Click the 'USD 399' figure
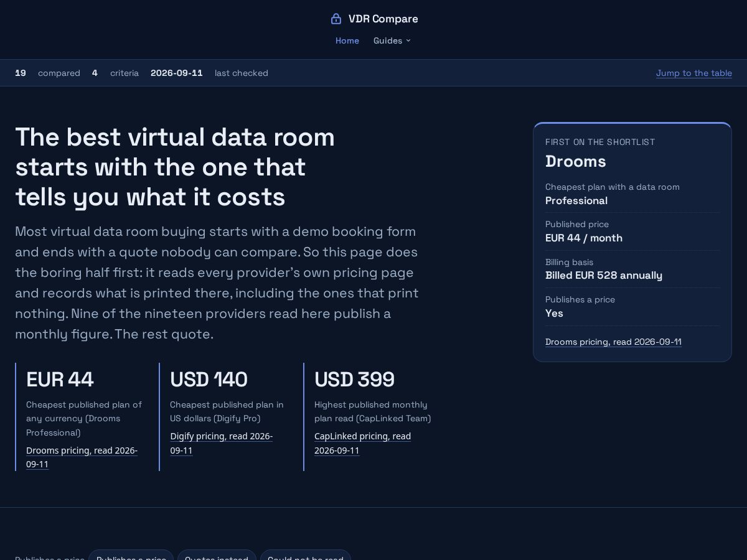 pyautogui.click(x=354, y=379)
